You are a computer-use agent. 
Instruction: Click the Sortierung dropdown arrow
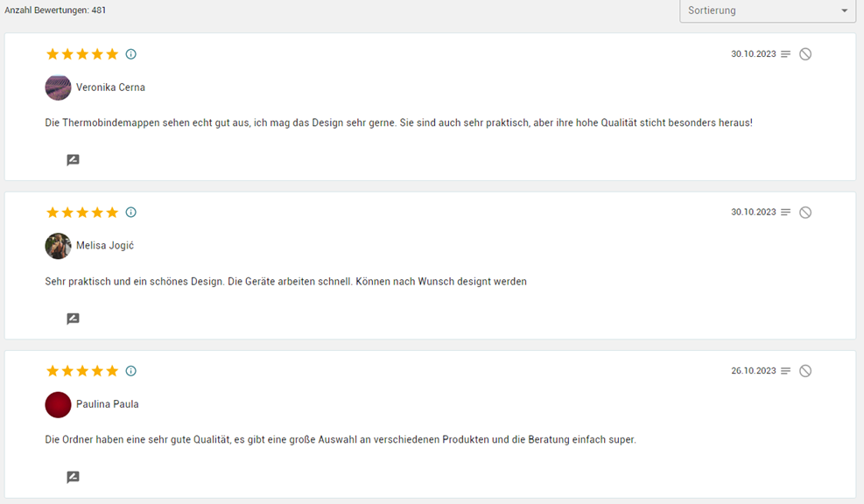click(x=844, y=10)
